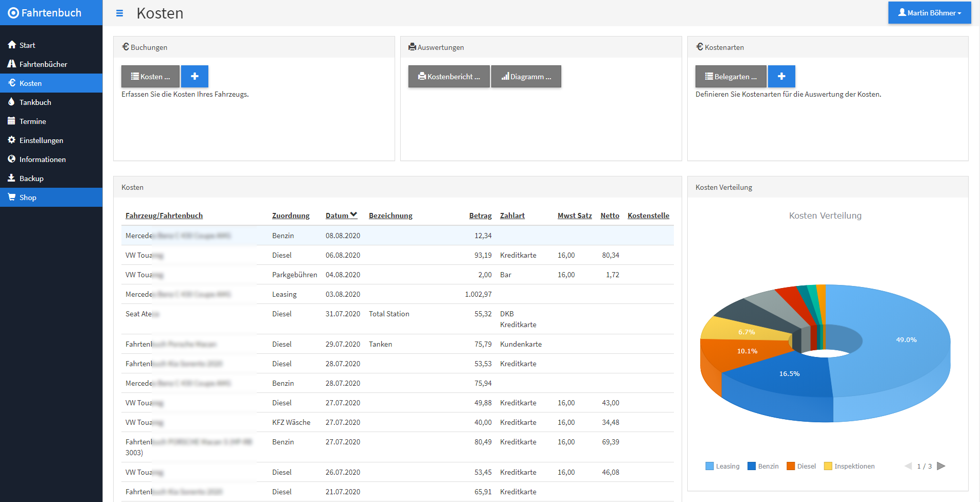Open Fahrtenbücher in the sidebar
The width and height of the screenshot is (980, 502).
click(x=51, y=64)
